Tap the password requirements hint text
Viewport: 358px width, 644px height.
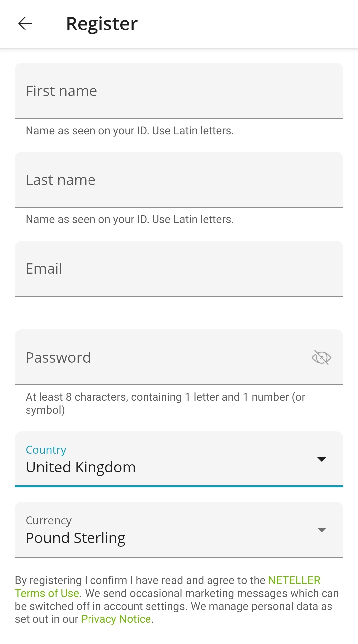coord(165,403)
